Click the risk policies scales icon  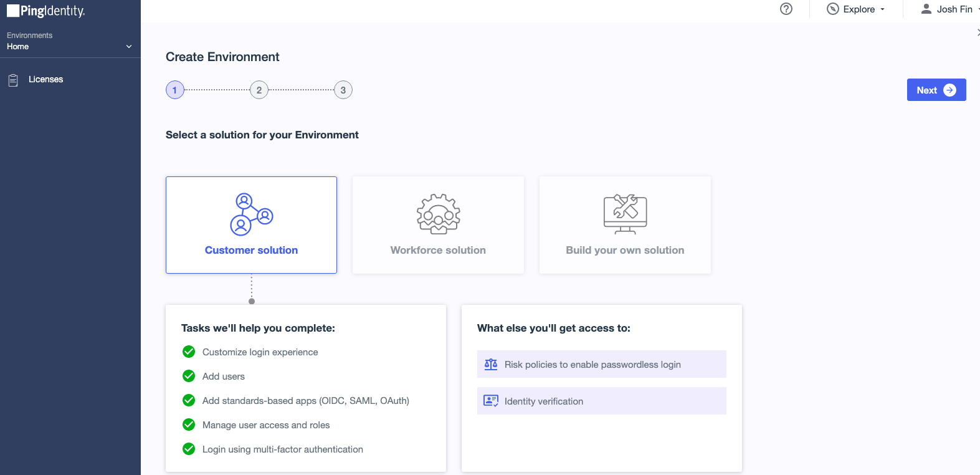coord(491,364)
